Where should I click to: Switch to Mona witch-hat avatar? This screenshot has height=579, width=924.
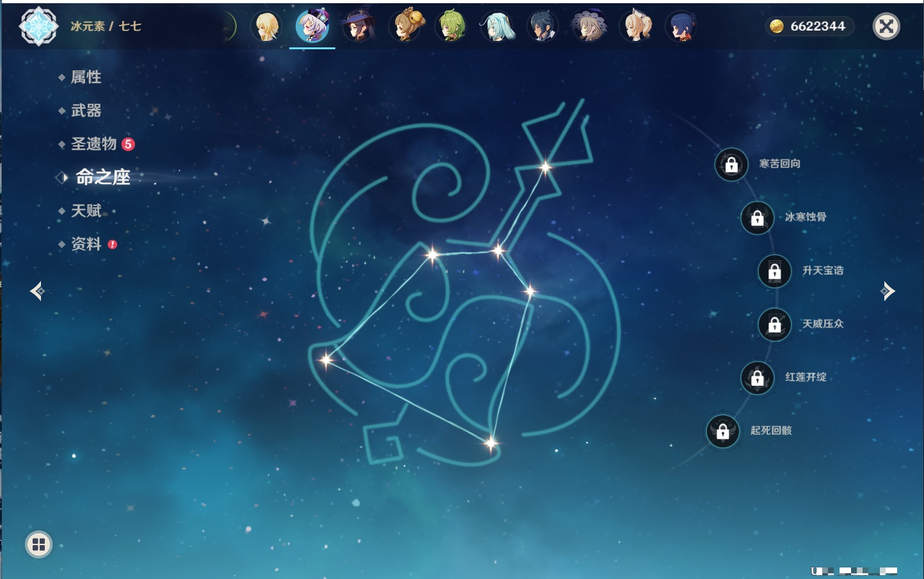(358, 26)
